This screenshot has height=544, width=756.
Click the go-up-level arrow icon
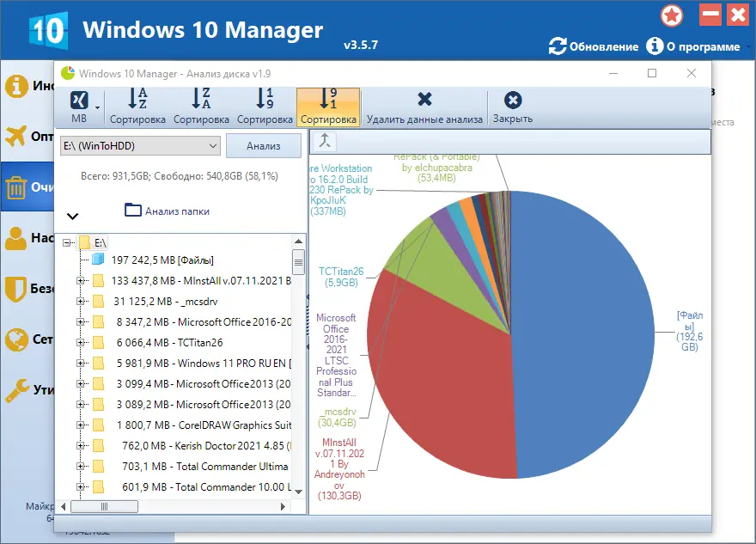tap(325, 141)
